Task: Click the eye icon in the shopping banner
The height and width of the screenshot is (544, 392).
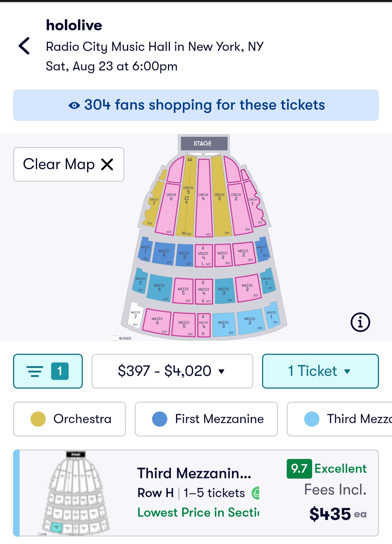Action: (x=74, y=105)
